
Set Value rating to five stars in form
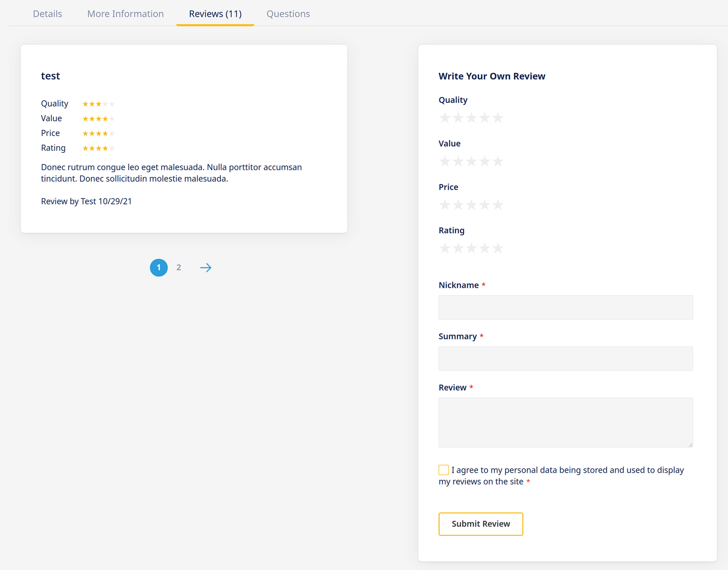(x=498, y=161)
